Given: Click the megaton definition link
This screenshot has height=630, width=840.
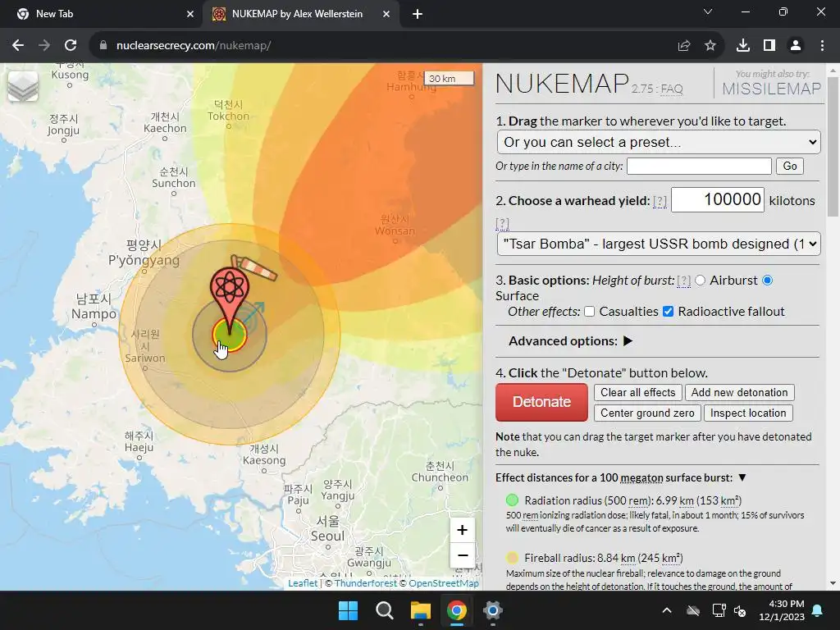Looking at the screenshot, I should tap(642, 478).
